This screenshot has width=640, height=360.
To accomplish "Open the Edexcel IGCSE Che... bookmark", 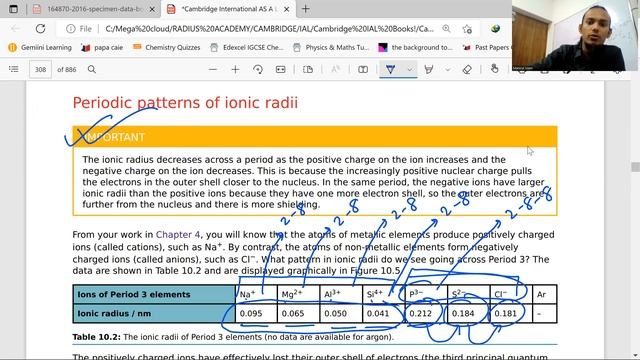I will (x=247, y=47).
